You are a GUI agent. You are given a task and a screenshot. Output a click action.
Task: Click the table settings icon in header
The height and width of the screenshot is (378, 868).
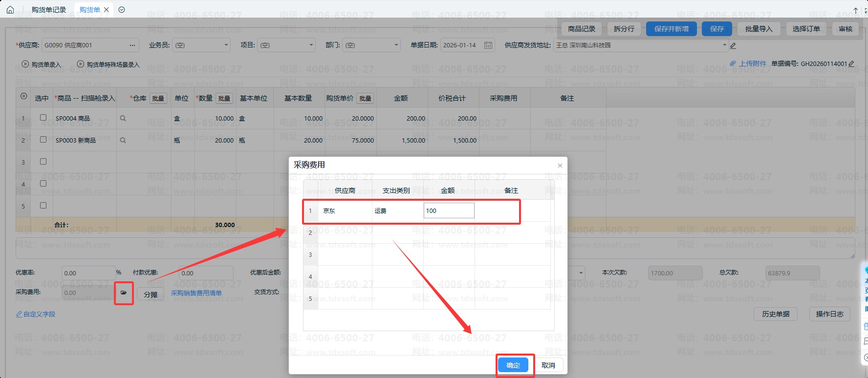coord(23,96)
